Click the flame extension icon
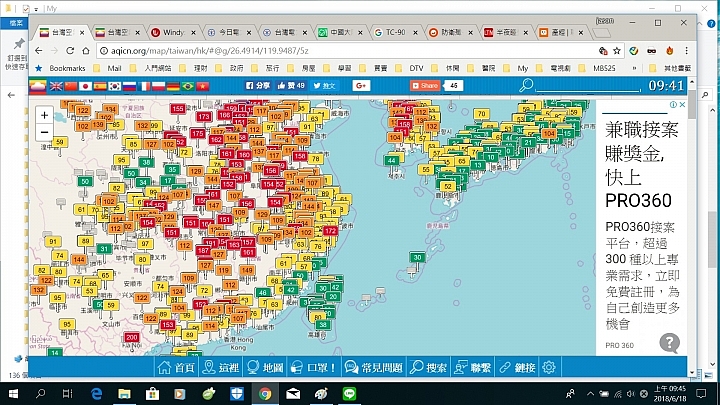The image size is (720, 405). pos(669,51)
